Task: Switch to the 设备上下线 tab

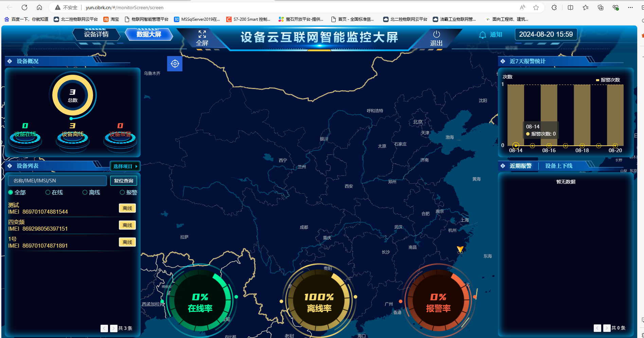Action: (x=559, y=166)
